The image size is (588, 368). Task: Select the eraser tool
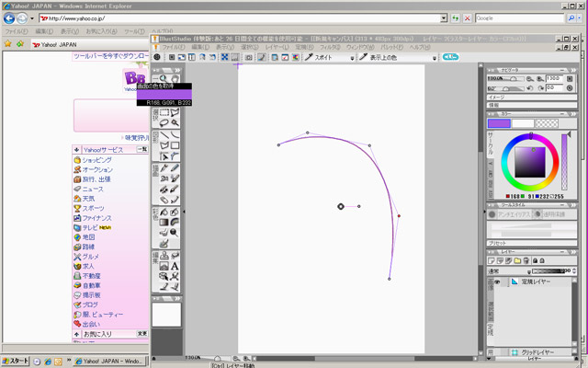tap(164, 200)
